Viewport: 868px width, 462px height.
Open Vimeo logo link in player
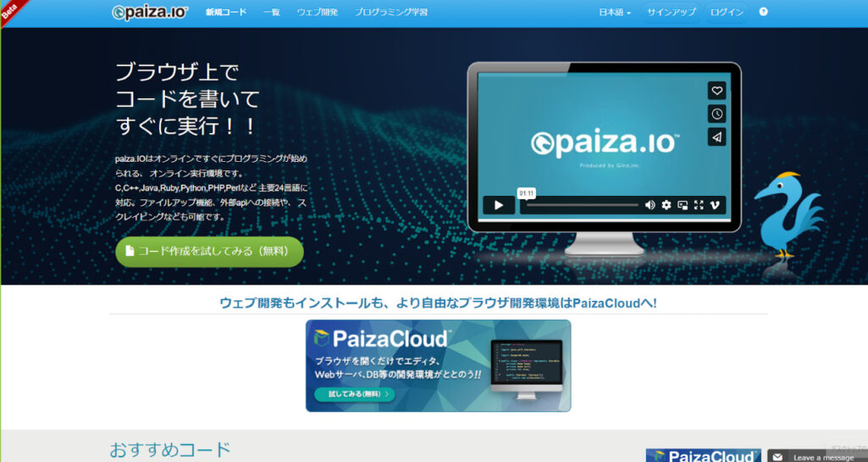click(715, 205)
